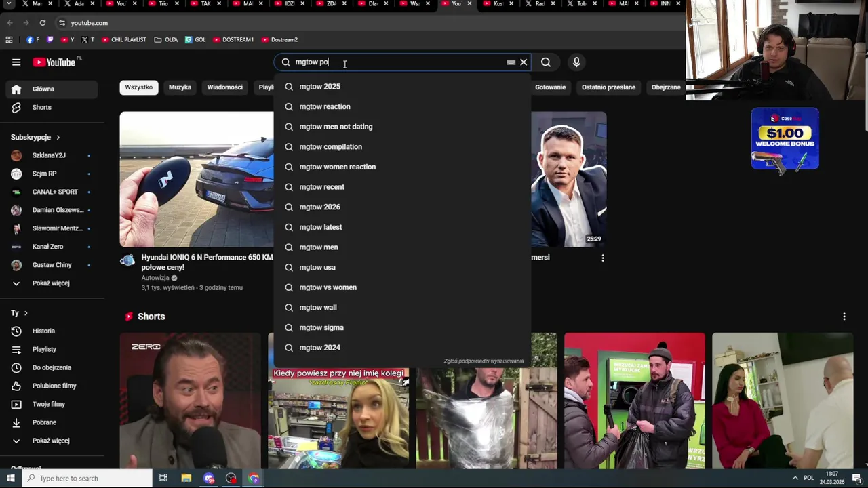Open the on-screen keyboard icon in search

pyautogui.click(x=511, y=62)
